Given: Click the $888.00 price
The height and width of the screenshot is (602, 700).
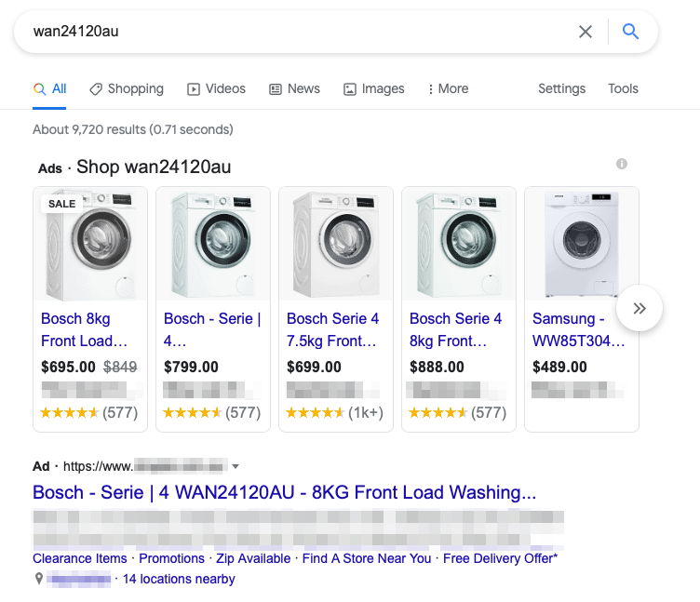Looking at the screenshot, I should tap(437, 367).
